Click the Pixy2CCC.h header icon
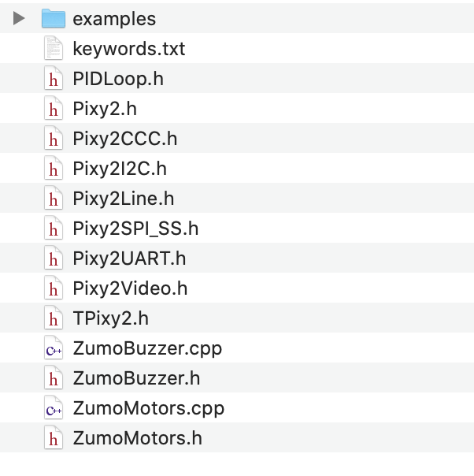Viewport: 474px width, 476px height. 53,139
